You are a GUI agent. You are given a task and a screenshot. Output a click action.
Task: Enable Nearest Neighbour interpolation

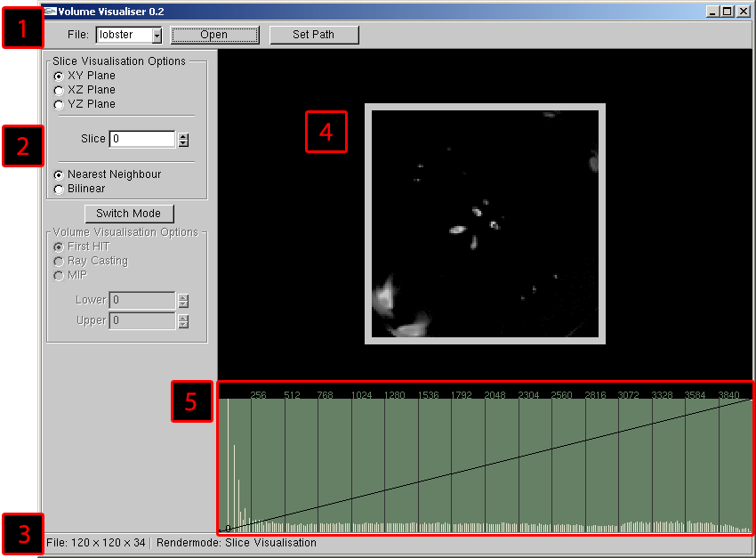tap(59, 174)
